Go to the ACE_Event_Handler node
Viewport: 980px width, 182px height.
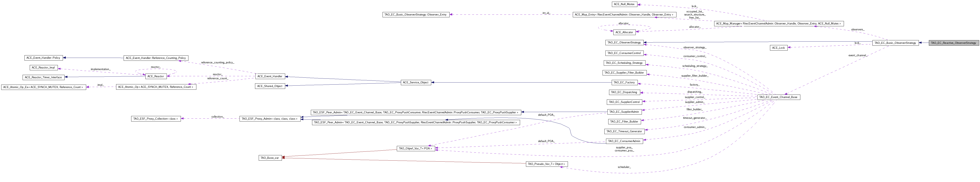coord(270,76)
